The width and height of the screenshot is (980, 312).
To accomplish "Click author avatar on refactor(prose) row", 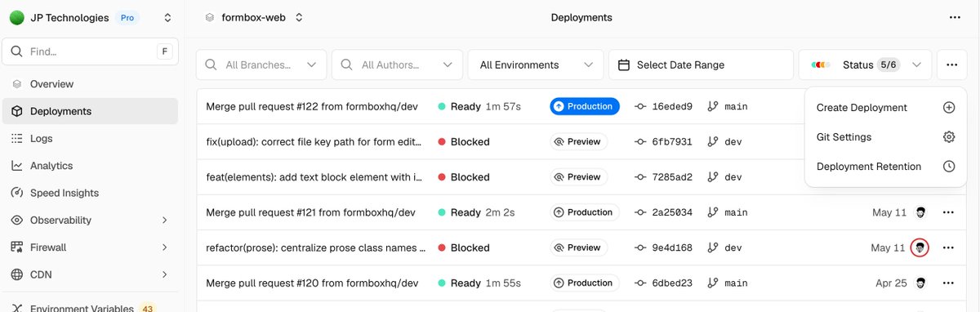I will point(920,247).
